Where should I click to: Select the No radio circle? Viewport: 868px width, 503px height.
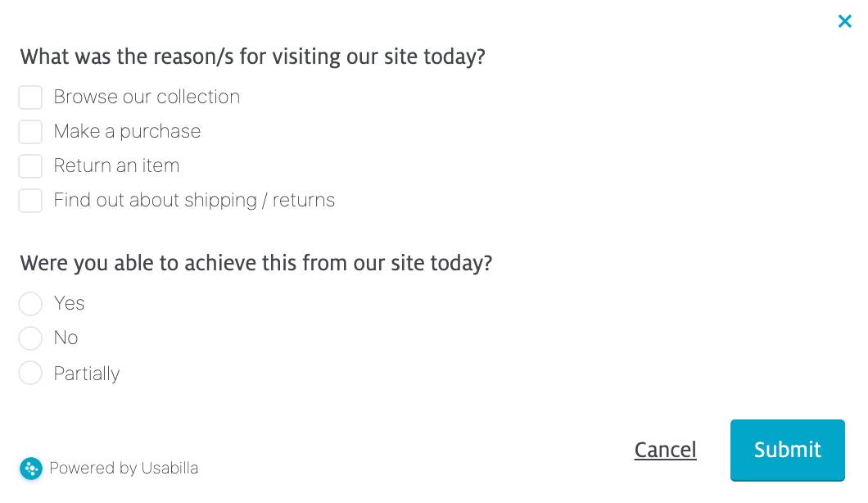30,338
